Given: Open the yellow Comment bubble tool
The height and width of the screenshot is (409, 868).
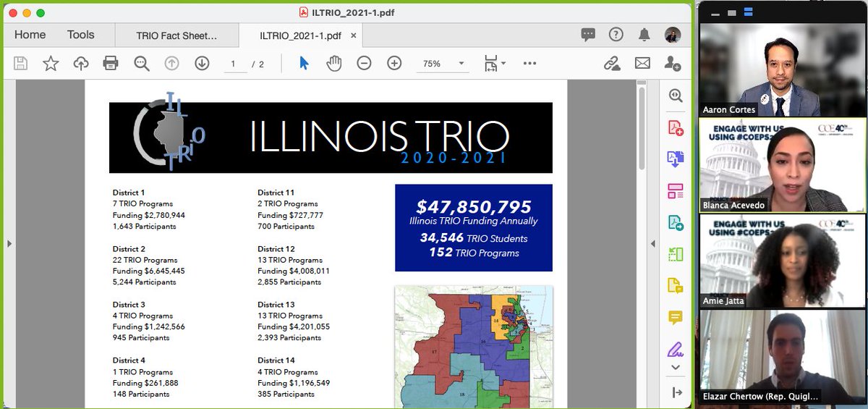Looking at the screenshot, I should 676,318.
